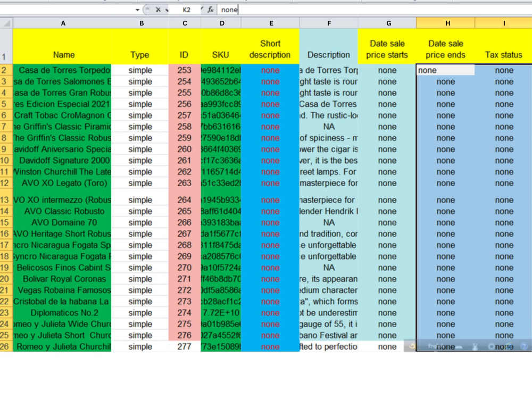Image resolution: width=532 pixels, height=399 pixels.
Task: Open Insert Function via the fx icon
Action: point(210,10)
